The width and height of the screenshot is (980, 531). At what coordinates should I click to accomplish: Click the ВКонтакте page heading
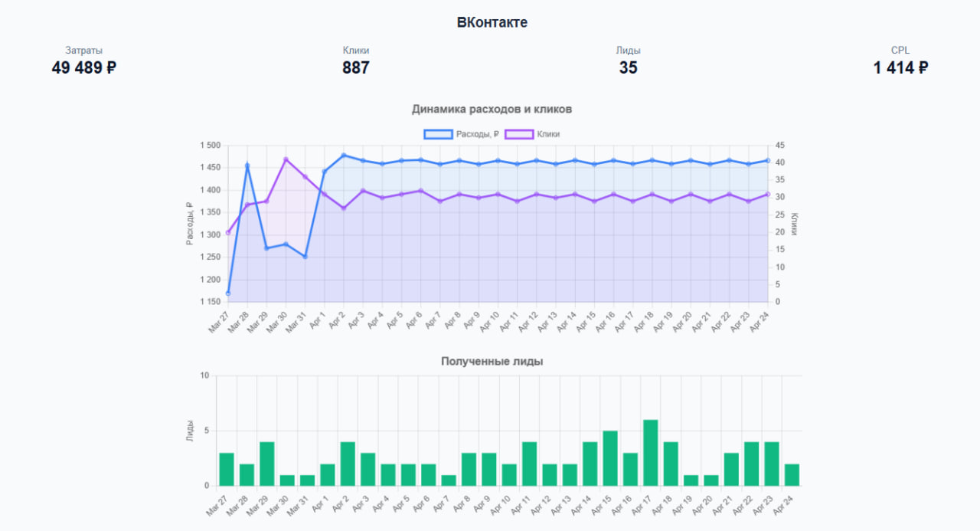point(492,22)
